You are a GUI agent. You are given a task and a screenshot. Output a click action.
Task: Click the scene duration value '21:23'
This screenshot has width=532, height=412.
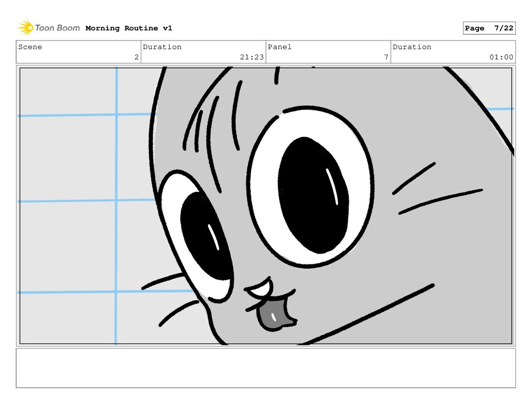(x=252, y=57)
